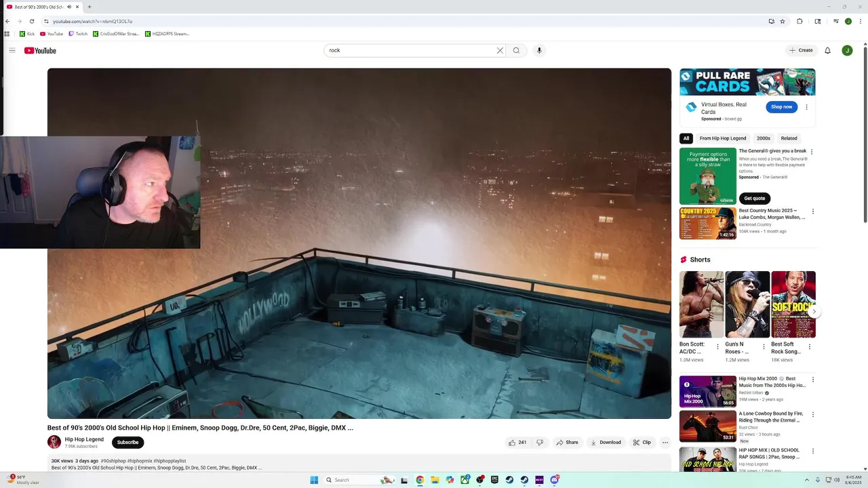Screen dimensions: 868x488
Task: Open a new Chrome tab
Action: [90, 7]
